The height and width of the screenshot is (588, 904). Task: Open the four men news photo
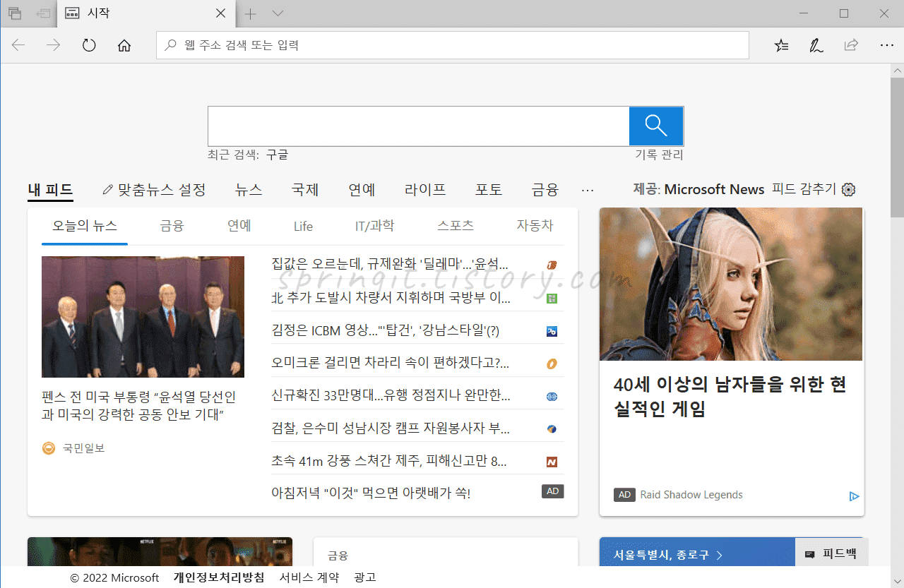tap(143, 317)
